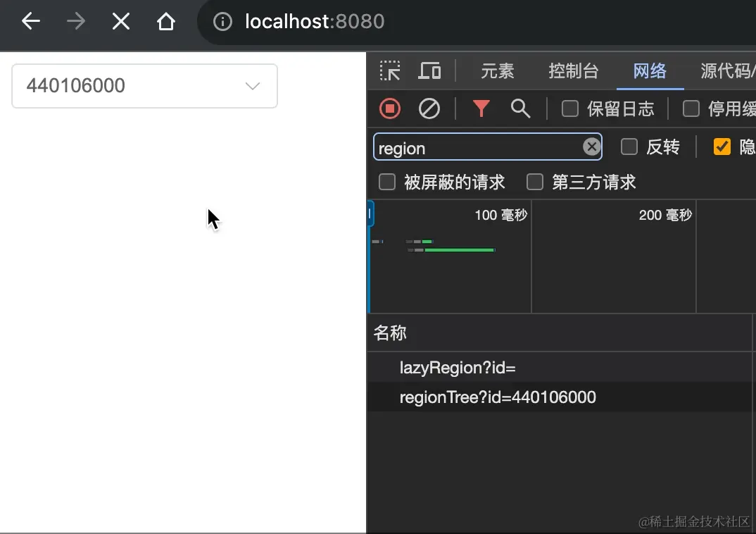This screenshot has height=534, width=756.
Task: Open the 元素 panel tab
Action: (x=497, y=70)
